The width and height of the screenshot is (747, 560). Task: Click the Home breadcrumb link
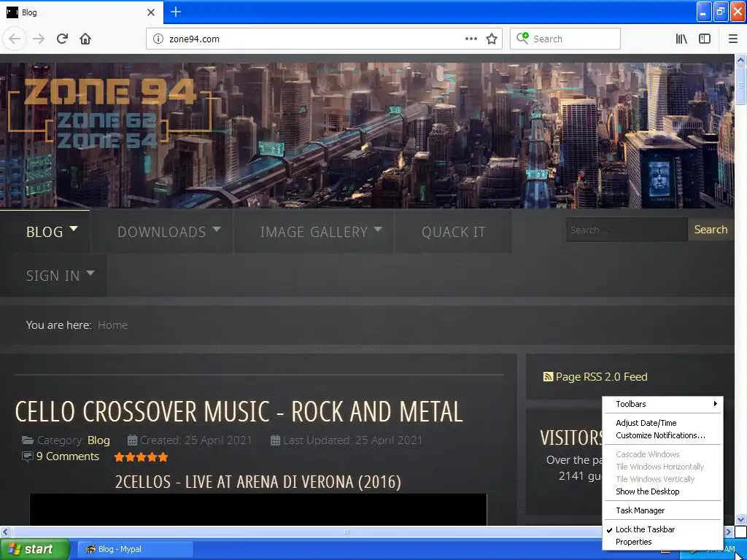click(112, 324)
